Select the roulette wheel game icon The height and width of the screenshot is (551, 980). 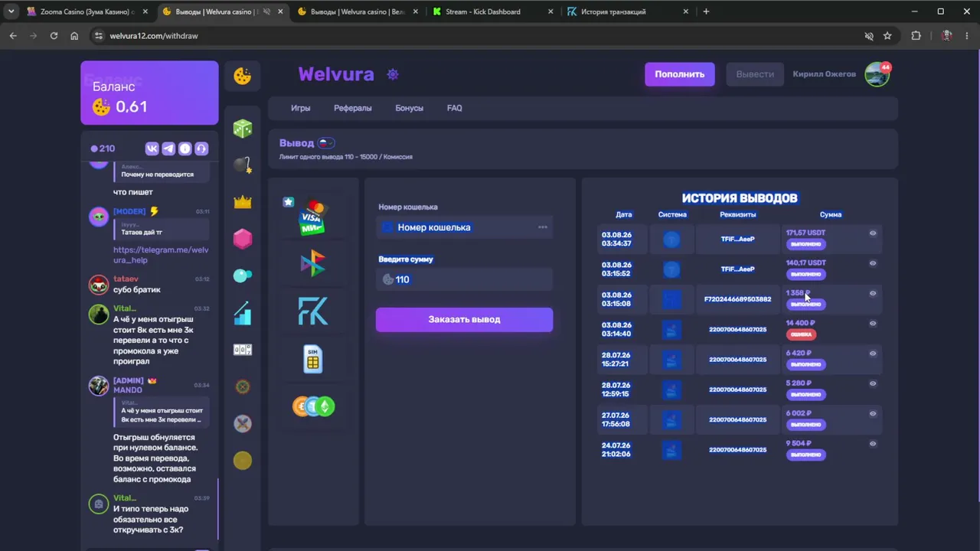coord(243,386)
